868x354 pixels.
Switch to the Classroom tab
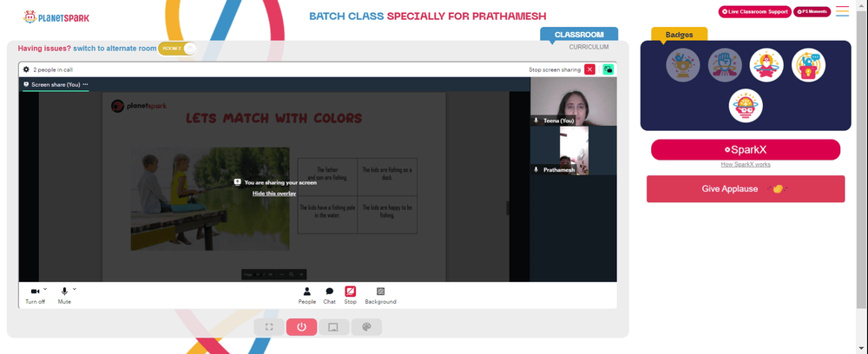click(x=579, y=35)
